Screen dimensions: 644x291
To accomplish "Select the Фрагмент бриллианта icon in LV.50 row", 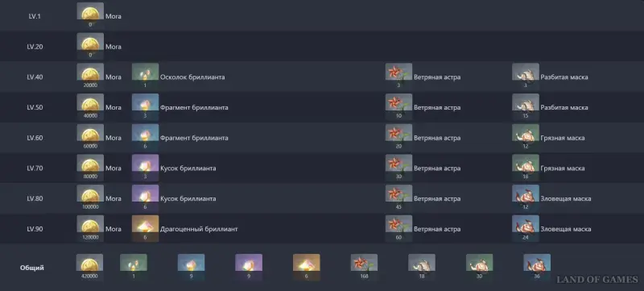I will pyautogui.click(x=146, y=107).
